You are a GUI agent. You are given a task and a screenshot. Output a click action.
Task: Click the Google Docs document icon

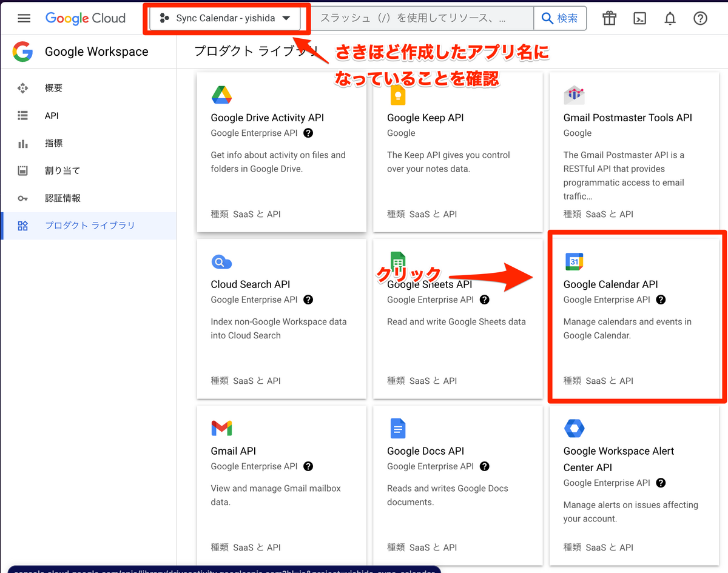coord(397,428)
